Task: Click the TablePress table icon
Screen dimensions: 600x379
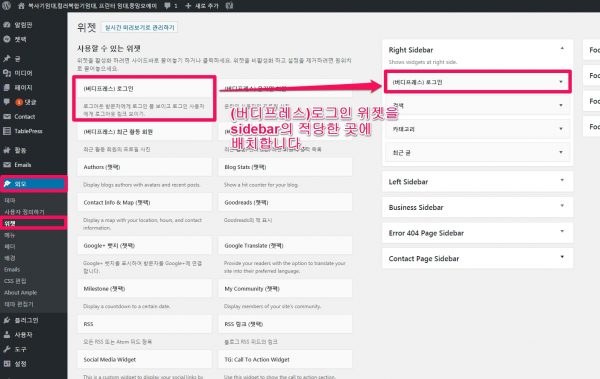Action: (x=7, y=131)
